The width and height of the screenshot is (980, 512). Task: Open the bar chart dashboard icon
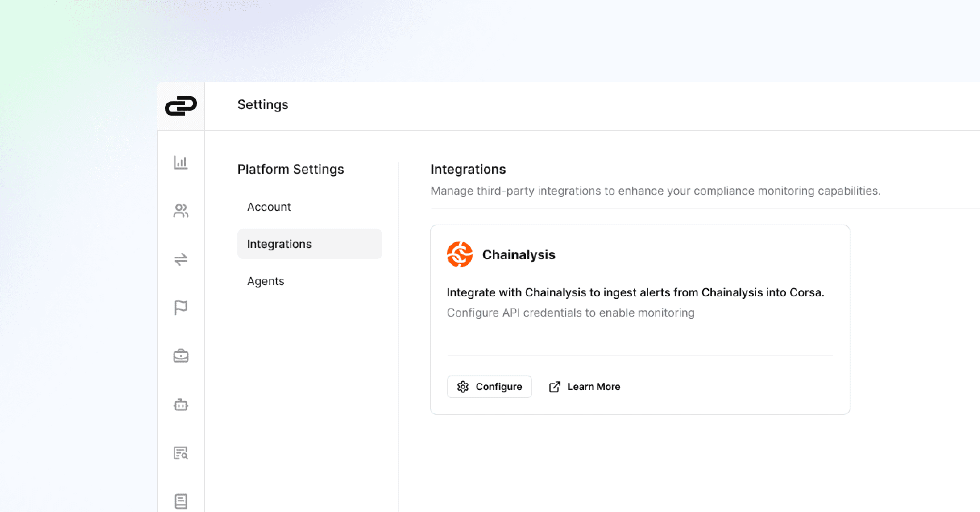tap(181, 163)
